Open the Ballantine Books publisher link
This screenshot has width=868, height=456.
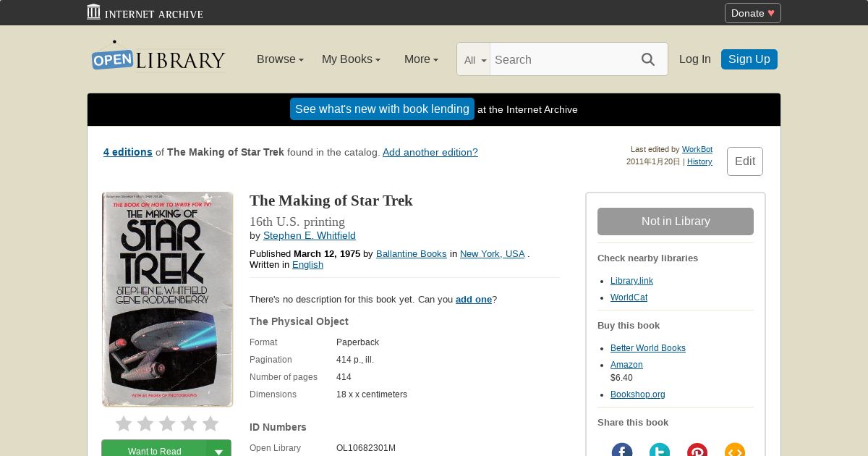tap(412, 253)
